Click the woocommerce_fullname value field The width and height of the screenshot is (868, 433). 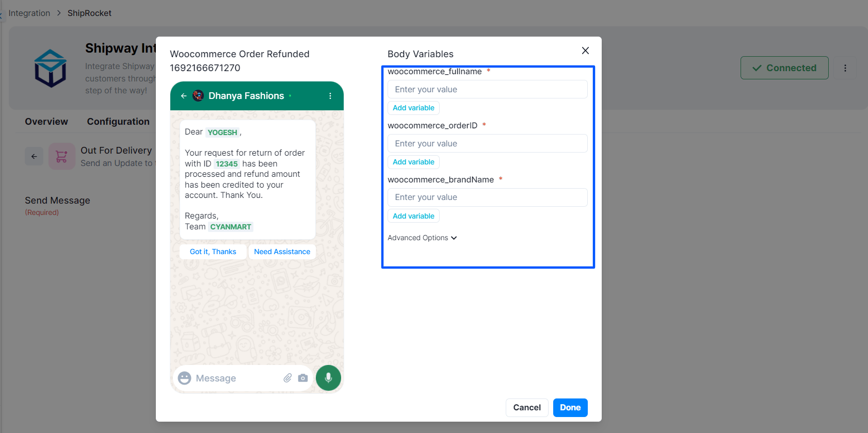[x=488, y=89]
